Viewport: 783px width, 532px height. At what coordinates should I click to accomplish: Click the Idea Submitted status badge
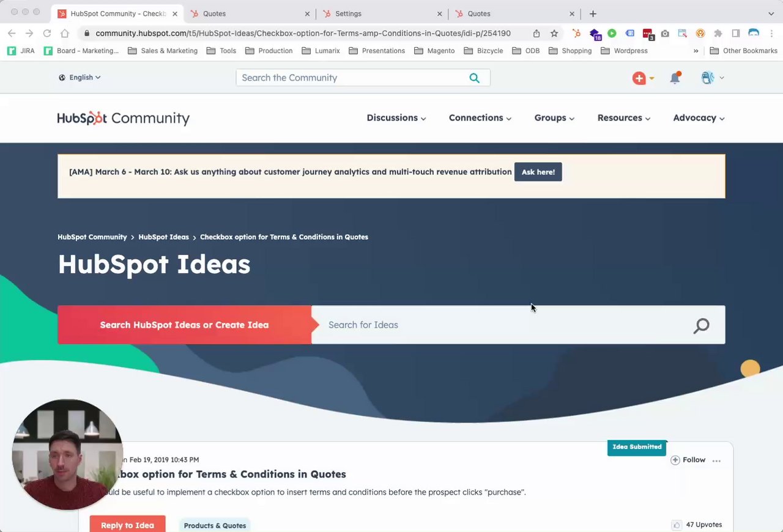tap(637, 447)
